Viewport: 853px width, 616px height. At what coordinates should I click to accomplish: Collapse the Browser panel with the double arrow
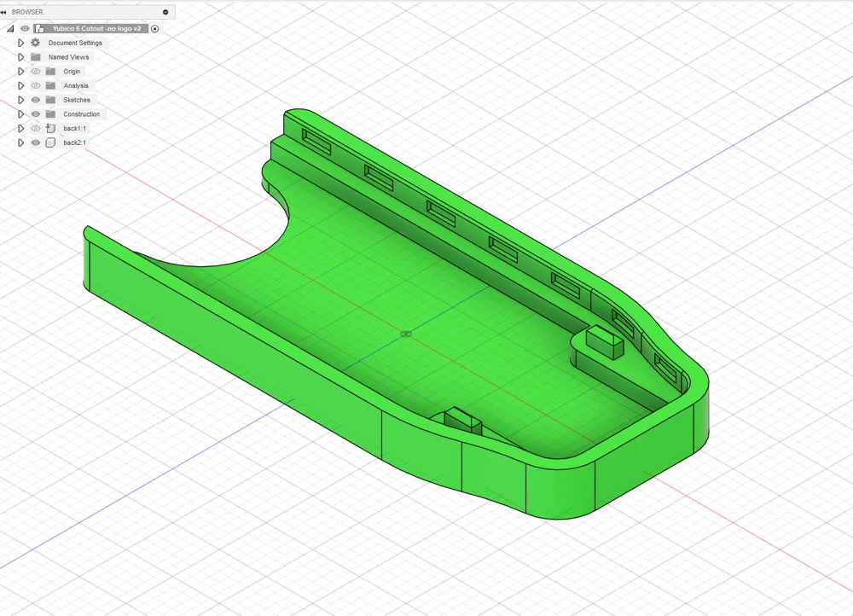click(x=3, y=12)
